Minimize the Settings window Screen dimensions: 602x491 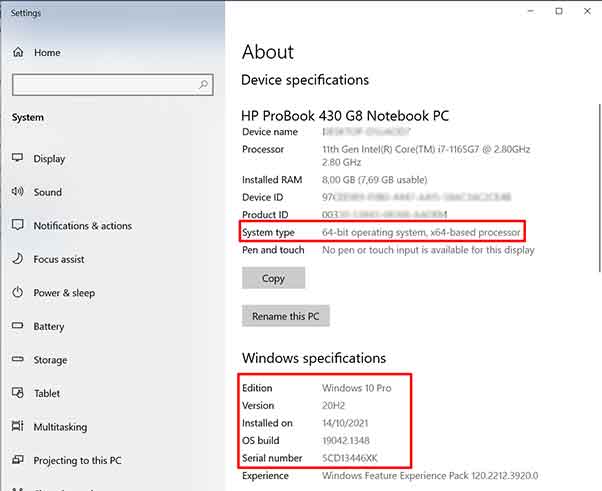[x=531, y=11]
